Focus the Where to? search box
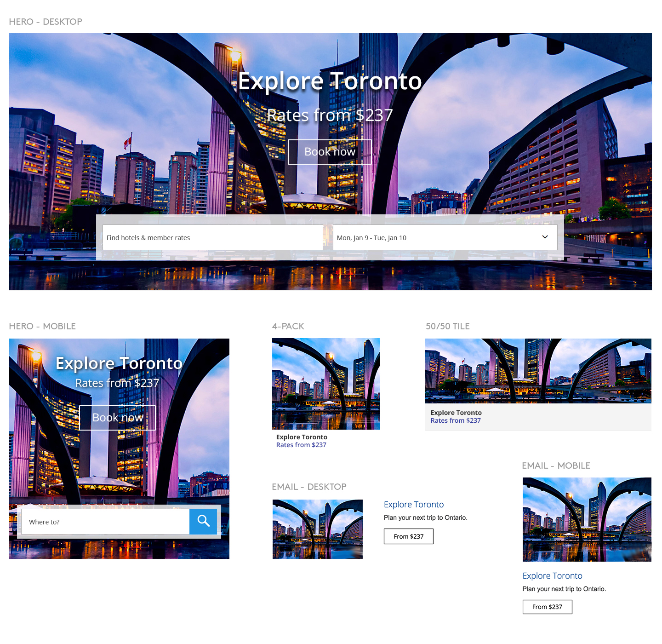 coord(105,522)
